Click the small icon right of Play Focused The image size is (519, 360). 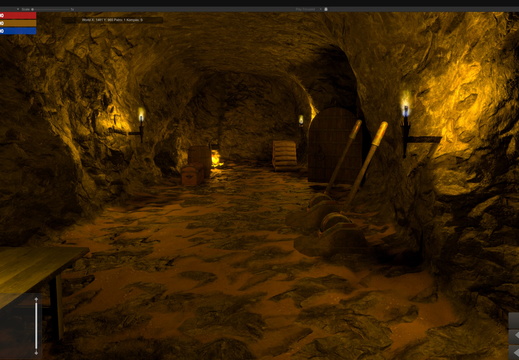(326, 9)
